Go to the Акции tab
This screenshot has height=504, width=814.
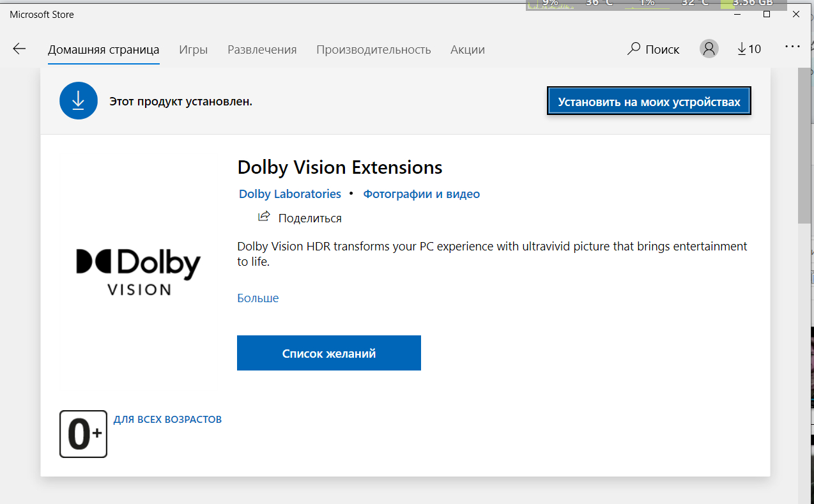[x=467, y=50]
